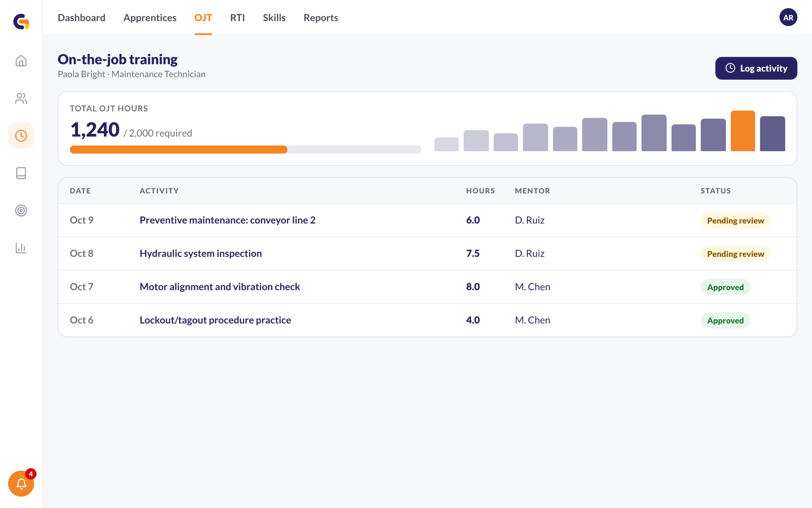Open the apprentices people icon in sidebar
812x508 pixels.
(x=21, y=98)
